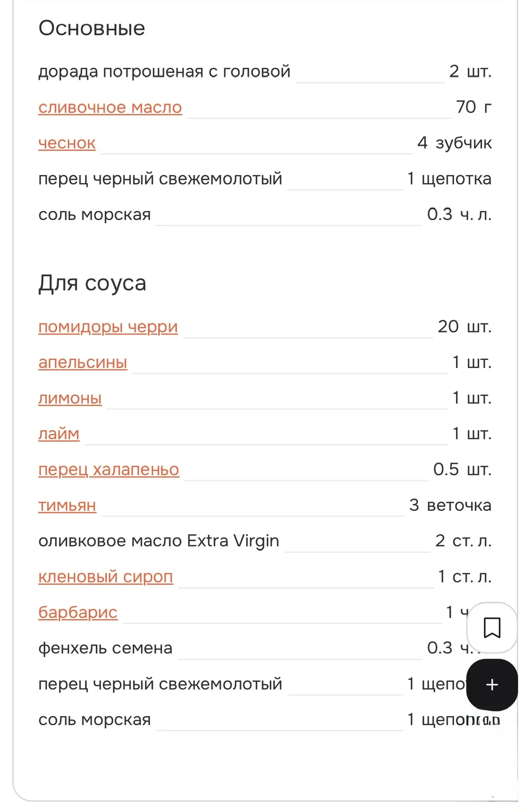Click the лимоны link
This screenshot has height=812, width=530.
tap(70, 398)
